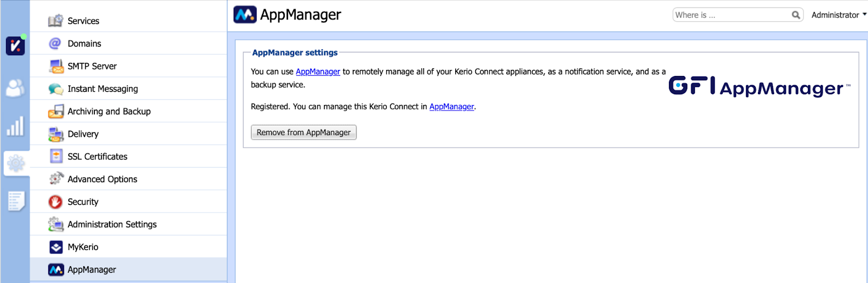Click the GFI AppManager banner logo
Viewport: 868px width, 283px height.
(759, 86)
